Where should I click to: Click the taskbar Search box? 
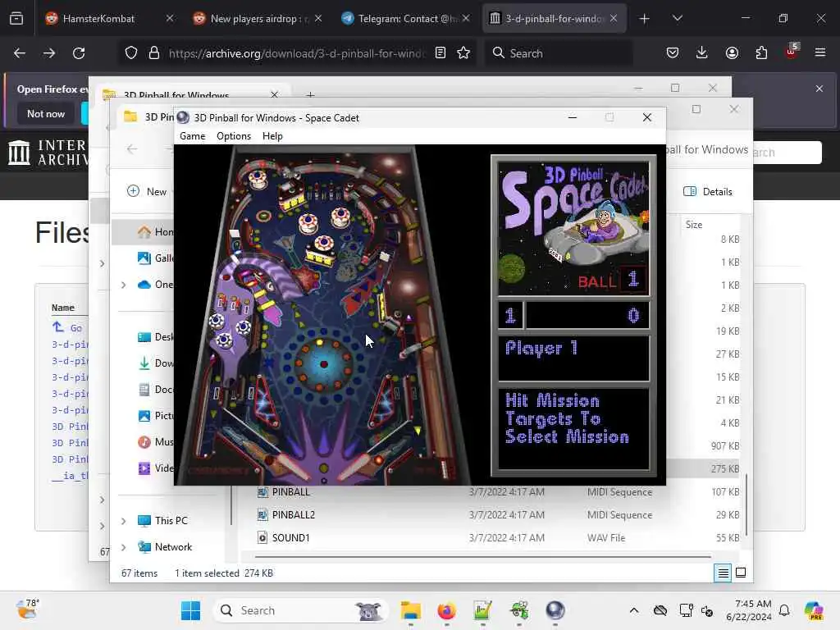[x=301, y=610]
